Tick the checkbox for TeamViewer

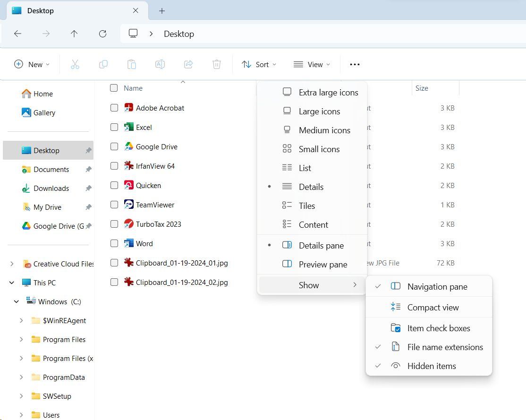[x=114, y=205]
